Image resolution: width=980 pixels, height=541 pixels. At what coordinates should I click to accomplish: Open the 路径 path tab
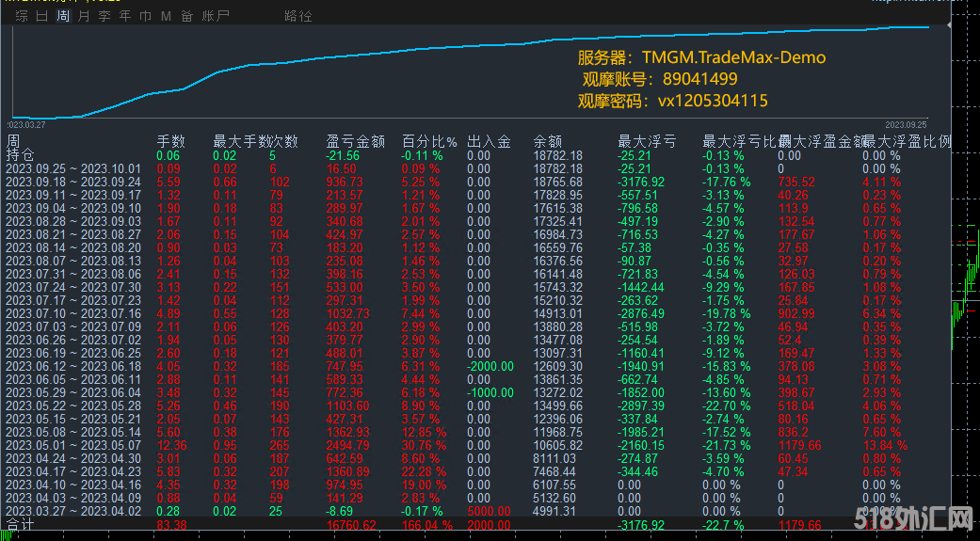[298, 16]
